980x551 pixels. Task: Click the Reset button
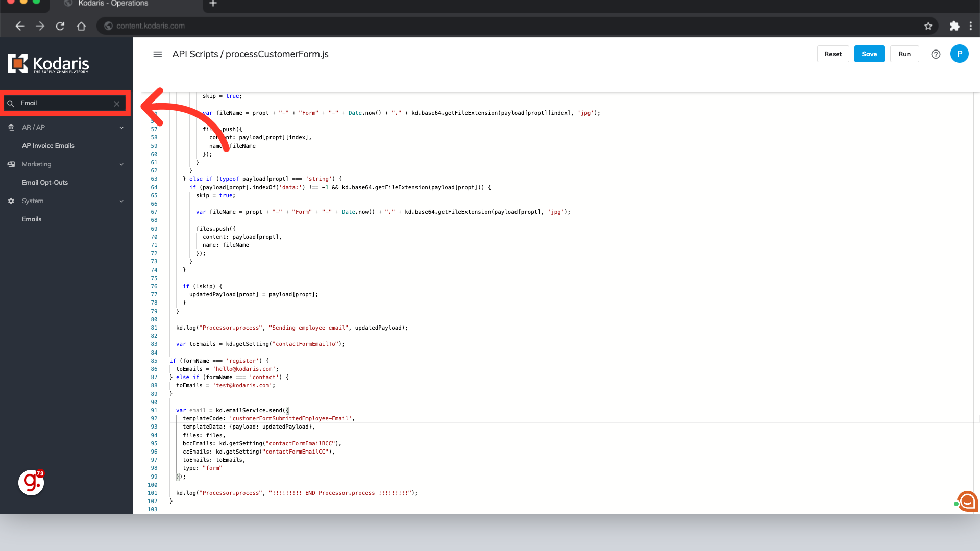[x=832, y=54]
